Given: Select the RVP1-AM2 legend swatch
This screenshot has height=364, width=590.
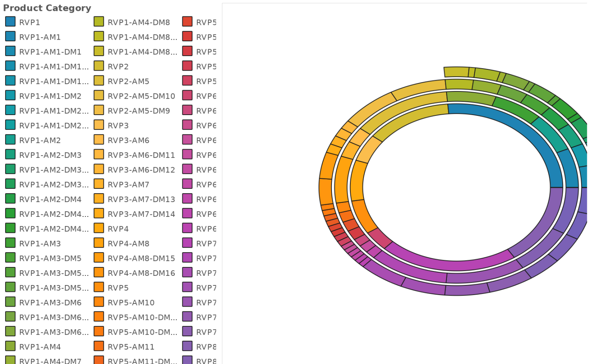Looking at the screenshot, I should (x=10, y=140).
